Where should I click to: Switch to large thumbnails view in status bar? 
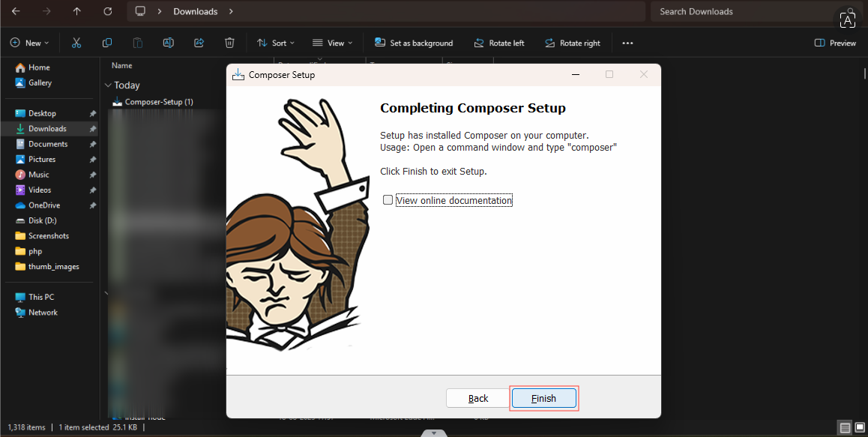[x=858, y=428]
